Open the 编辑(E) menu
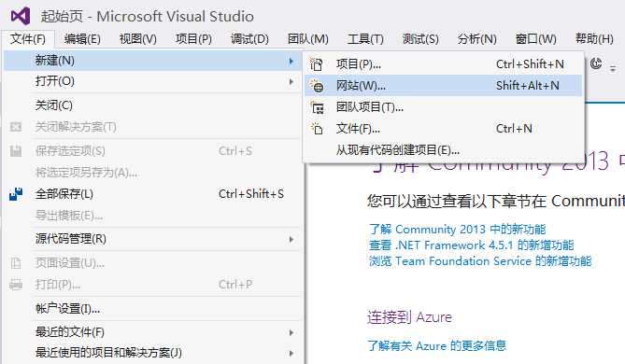Image resolution: width=625 pixels, height=364 pixels. (x=82, y=38)
